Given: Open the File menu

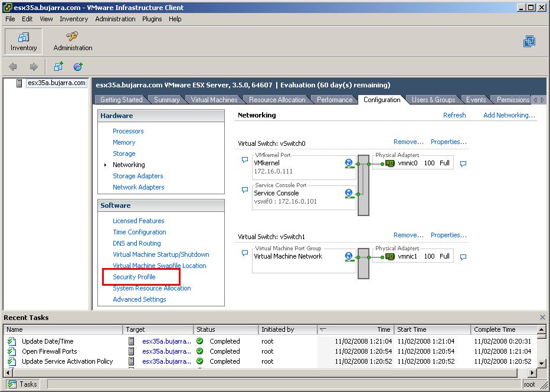Looking at the screenshot, I should [x=10, y=19].
